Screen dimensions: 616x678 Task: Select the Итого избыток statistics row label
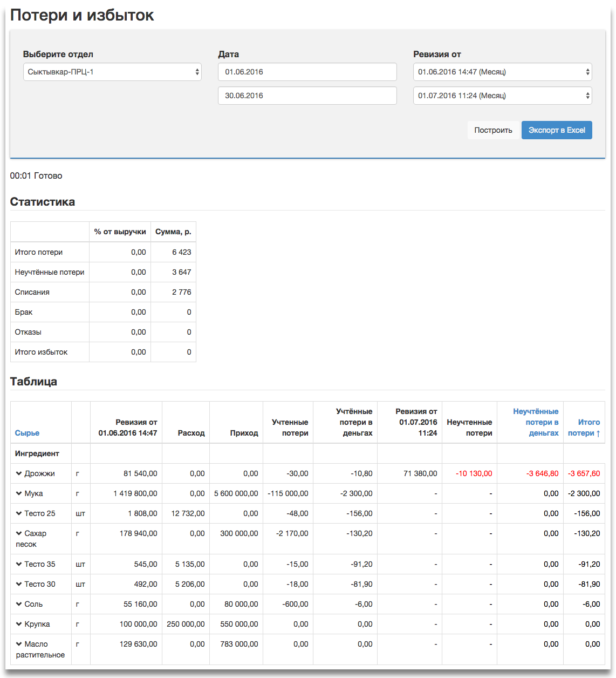click(x=42, y=352)
